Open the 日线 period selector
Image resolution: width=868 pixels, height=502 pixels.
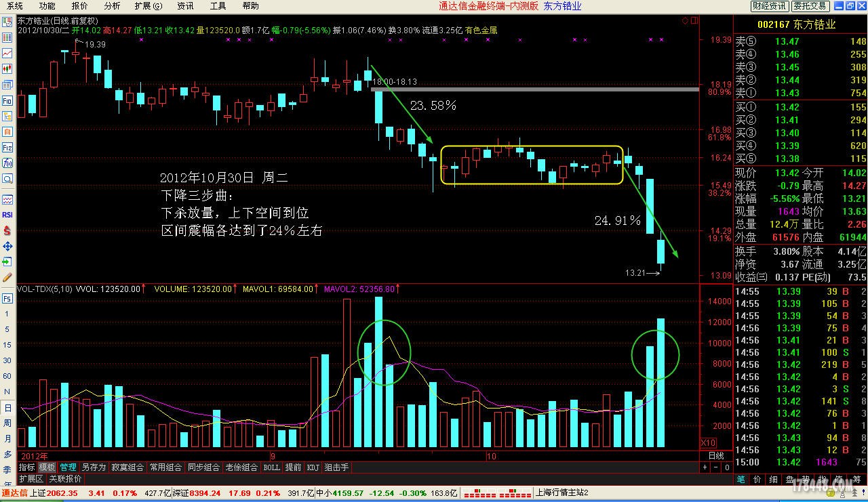tap(716, 456)
